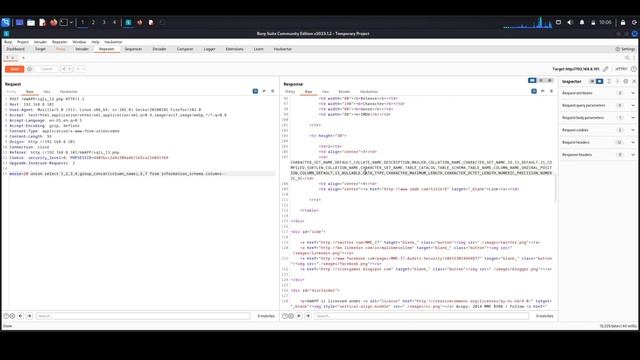Select Response Hex view

click(x=325, y=92)
